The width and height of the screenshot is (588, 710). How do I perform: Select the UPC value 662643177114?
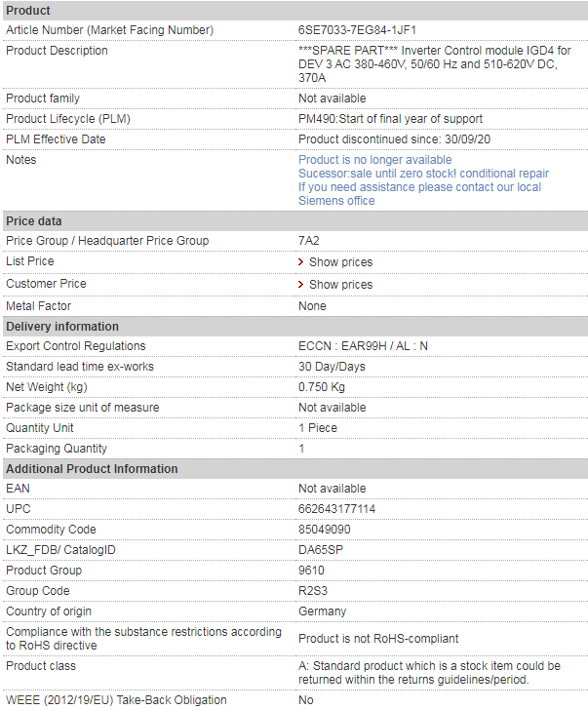(x=336, y=509)
